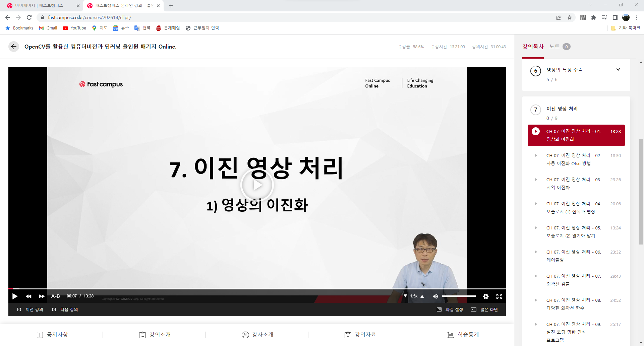Viewport: 644px width, 346px height.
Task: Open the Gmail bookmark
Action: click(x=48, y=28)
